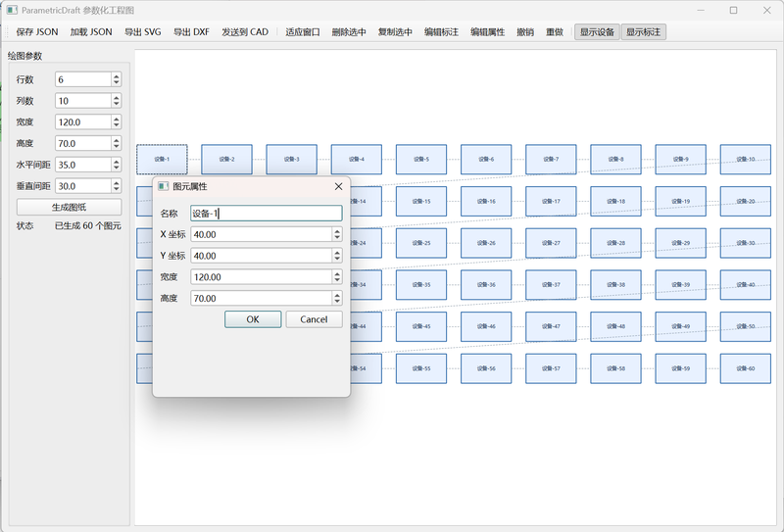Select the 设备-35 block on canvas
784x532 pixels.
[421, 285]
